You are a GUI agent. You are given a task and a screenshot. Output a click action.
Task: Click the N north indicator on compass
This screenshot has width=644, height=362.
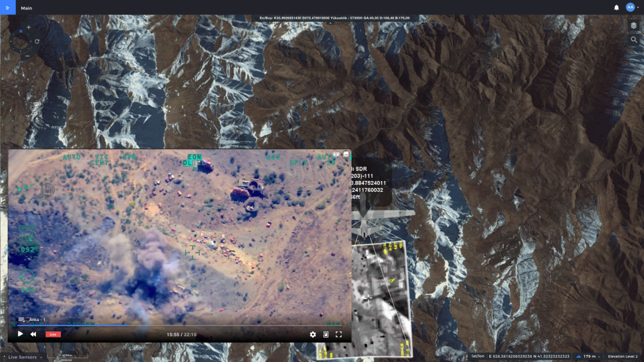pos(20,31)
